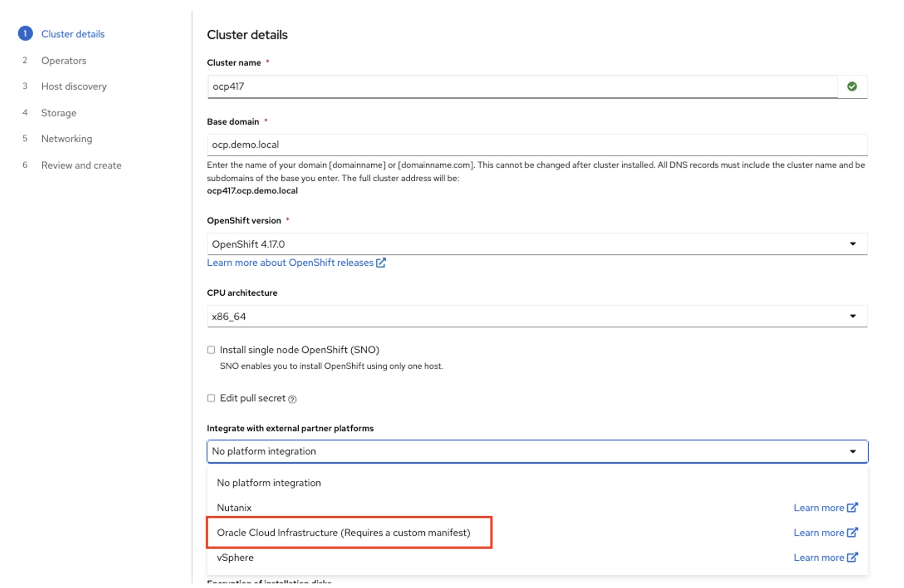Check the Edit pull secret box
Viewport: 904px width, 588px height.
(x=211, y=398)
